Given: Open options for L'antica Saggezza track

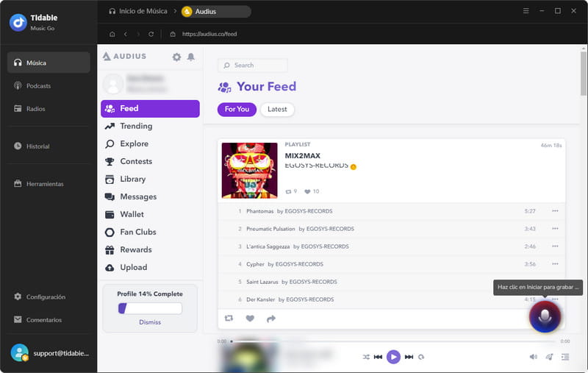Looking at the screenshot, I should tap(555, 246).
